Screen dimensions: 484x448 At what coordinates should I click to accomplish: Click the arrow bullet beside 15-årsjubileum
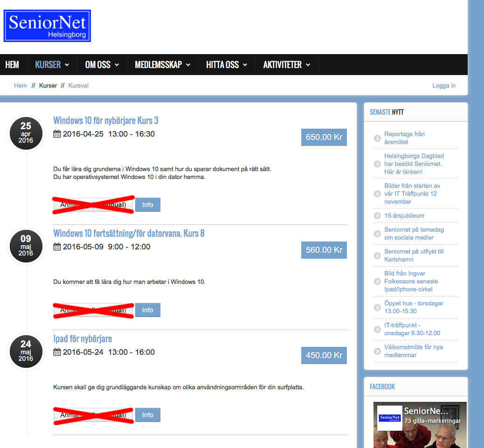(x=377, y=216)
